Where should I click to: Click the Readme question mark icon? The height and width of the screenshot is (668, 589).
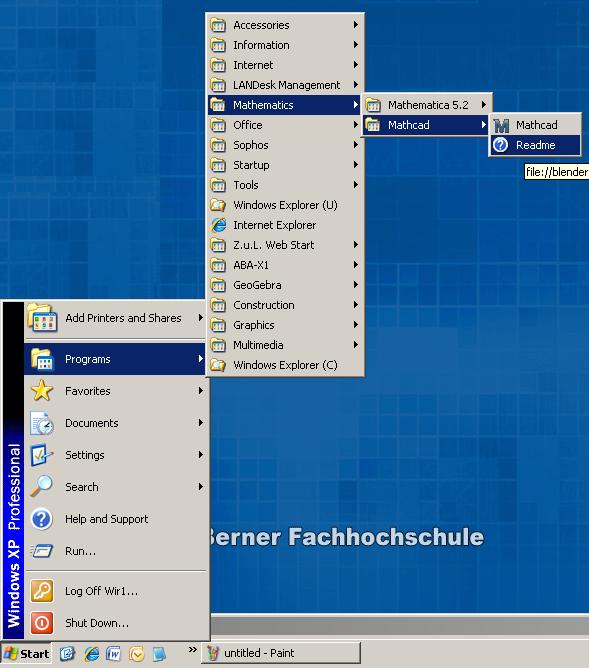pyautogui.click(x=501, y=145)
